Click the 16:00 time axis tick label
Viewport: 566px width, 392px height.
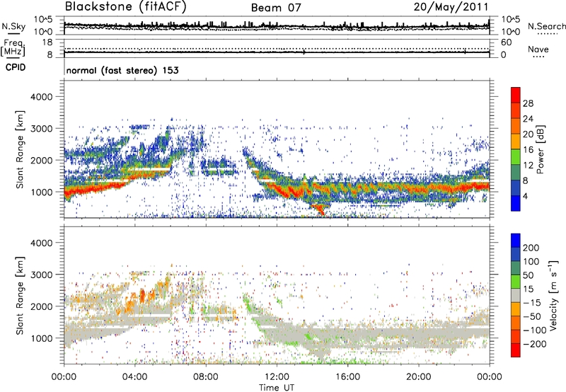[347, 377]
